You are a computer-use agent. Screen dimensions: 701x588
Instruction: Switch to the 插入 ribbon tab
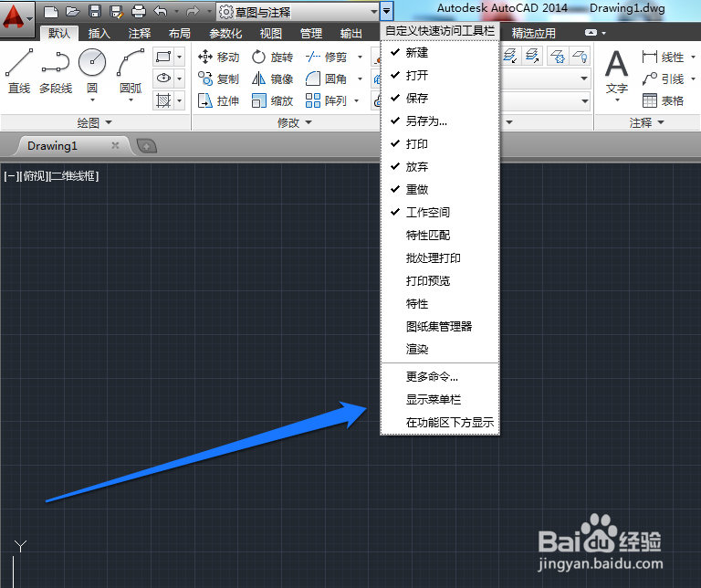click(99, 34)
